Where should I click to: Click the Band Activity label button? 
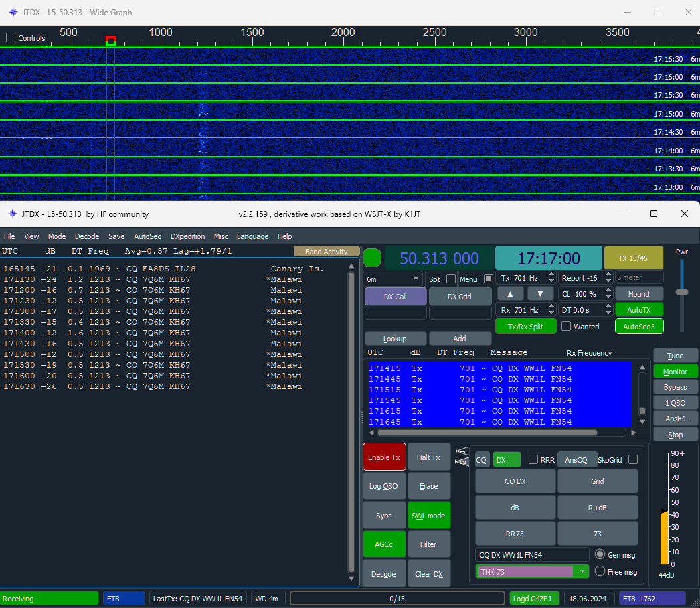[x=327, y=252]
